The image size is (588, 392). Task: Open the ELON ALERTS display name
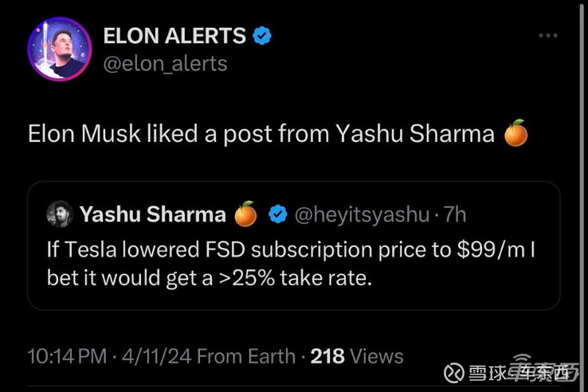tap(174, 35)
